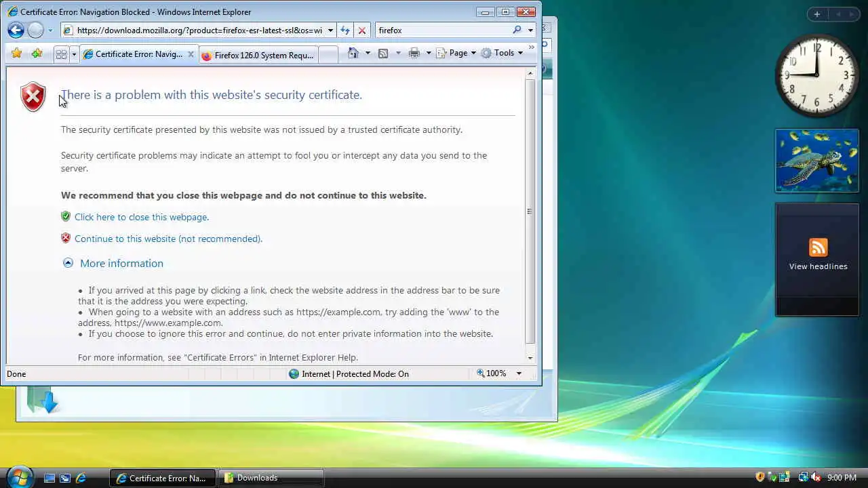Open the Quick Tabs grid icon
868x488 pixels.
pyautogui.click(x=61, y=54)
